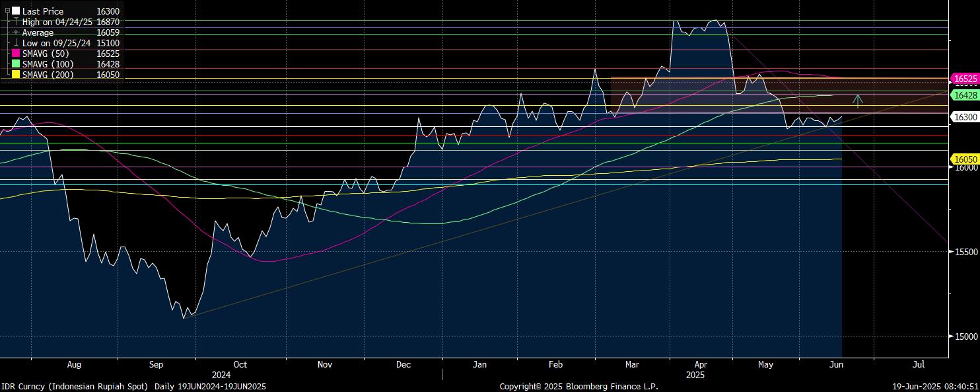Click the green SMAVG (100) swatch

[16, 64]
